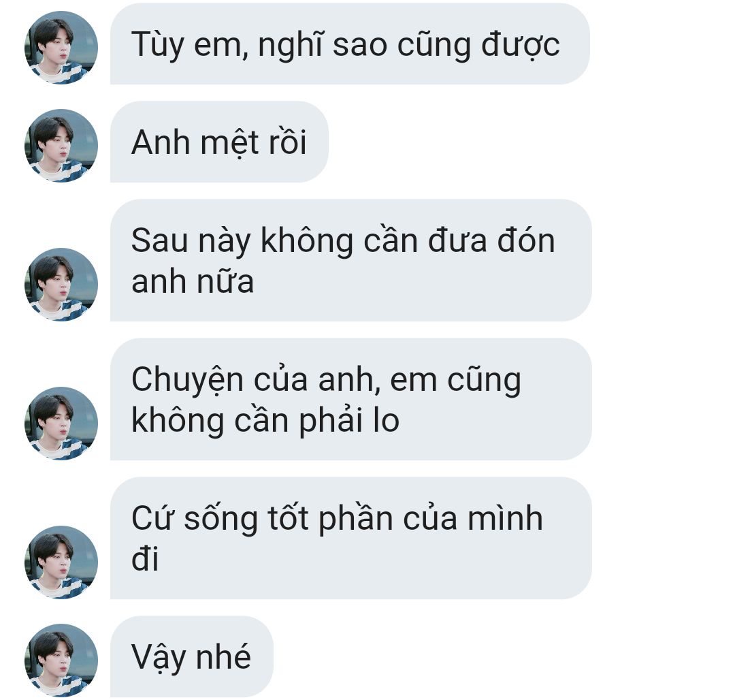This screenshot has width=735, height=700.
Task: Click the word 'mình' in fifth message
Action: 505,519
